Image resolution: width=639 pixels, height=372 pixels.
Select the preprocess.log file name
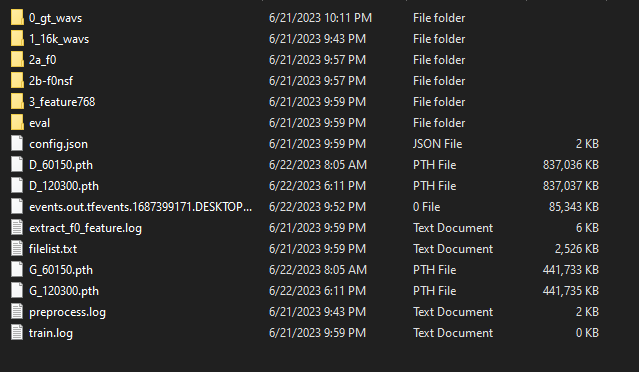pyautogui.click(x=67, y=312)
